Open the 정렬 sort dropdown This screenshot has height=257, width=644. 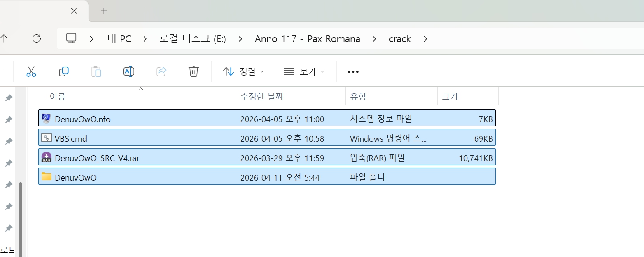tap(243, 71)
